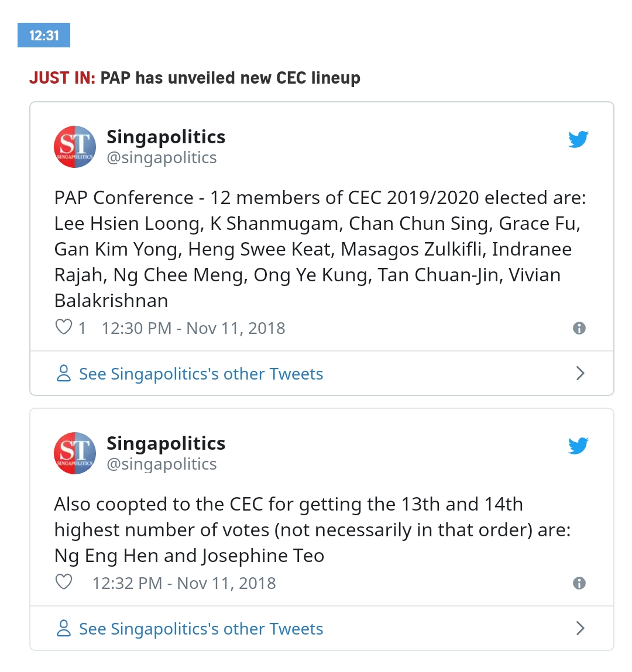The height and width of the screenshot is (672, 632).
Task: Click the tweet text listing the CEC members
Action: [319, 249]
